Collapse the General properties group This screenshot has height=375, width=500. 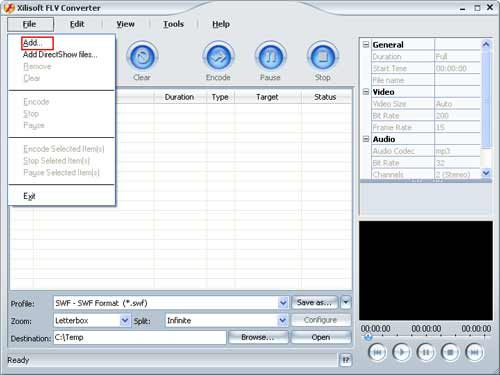coord(366,44)
